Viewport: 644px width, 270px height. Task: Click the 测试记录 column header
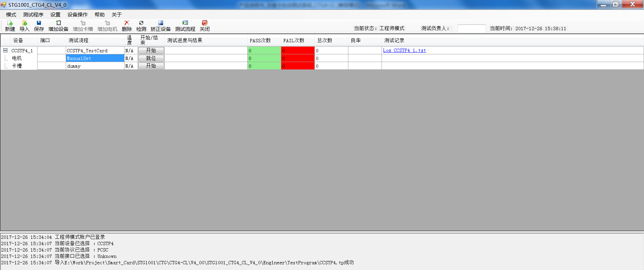click(x=512, y=40)
